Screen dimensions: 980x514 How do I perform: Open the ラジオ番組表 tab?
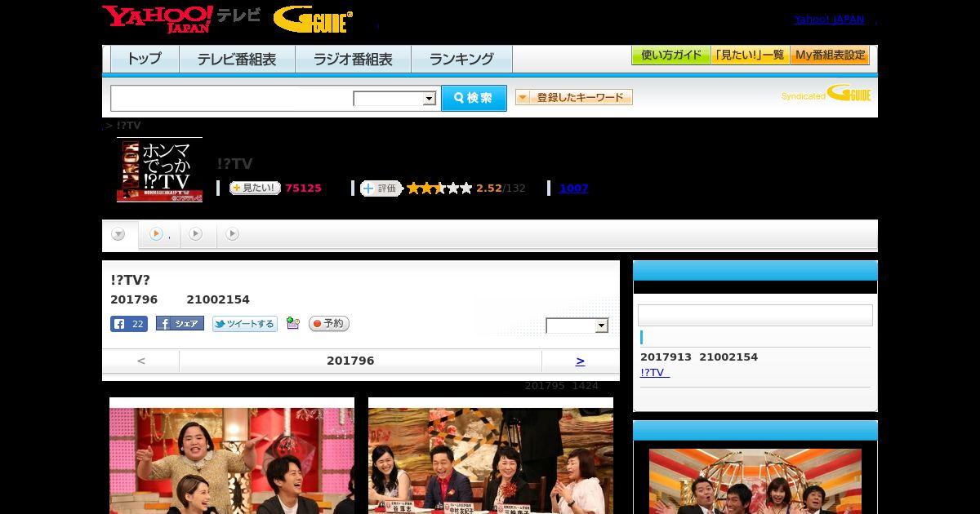353,59
